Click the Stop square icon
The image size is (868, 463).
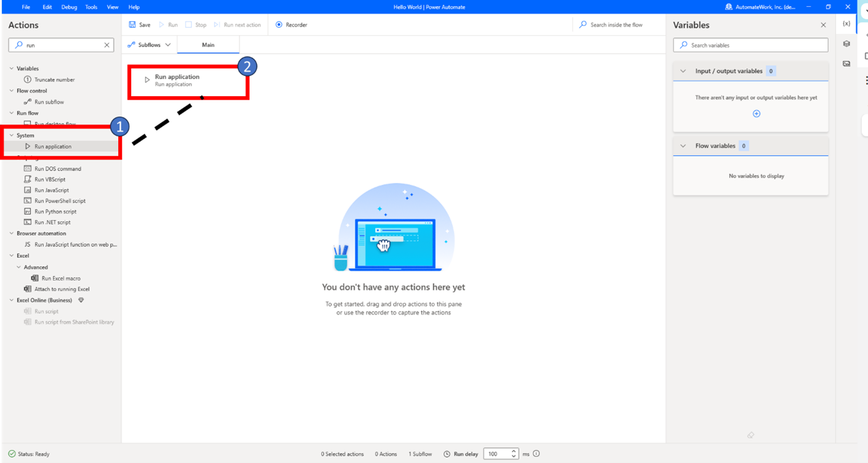[189, 25]
